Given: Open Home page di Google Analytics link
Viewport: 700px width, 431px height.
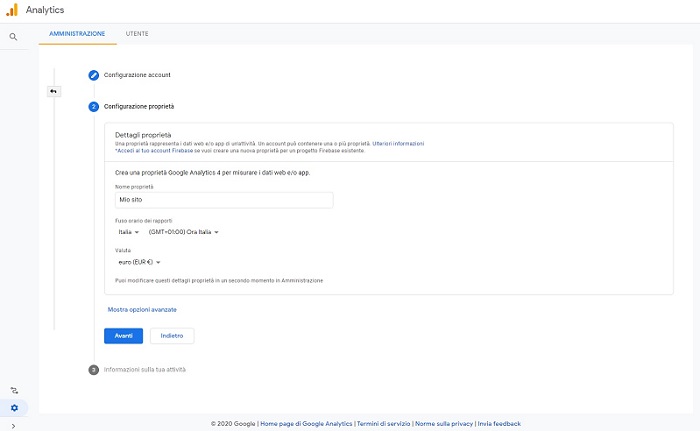Looking at the screenshot, I should pos(306,423).
